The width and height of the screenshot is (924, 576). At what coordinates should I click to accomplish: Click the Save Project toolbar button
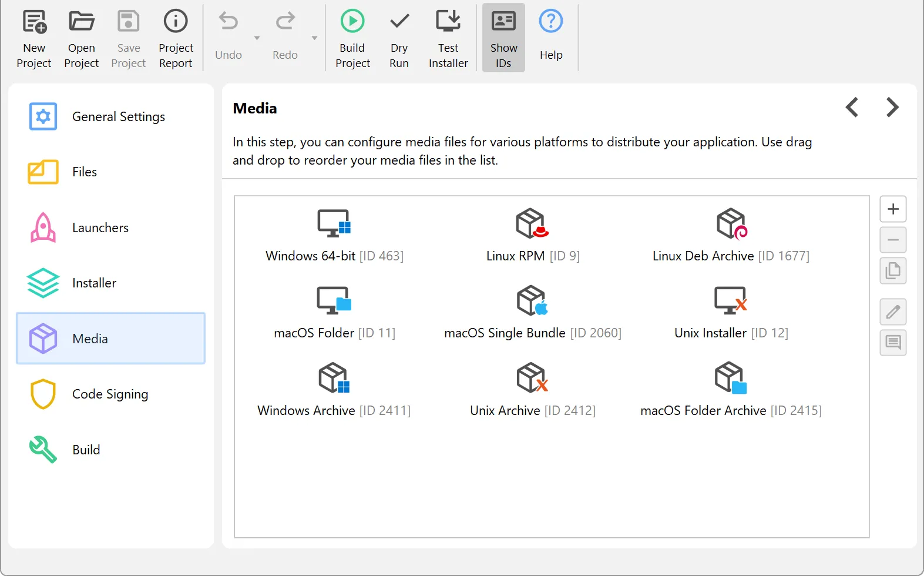click(128, 38)
